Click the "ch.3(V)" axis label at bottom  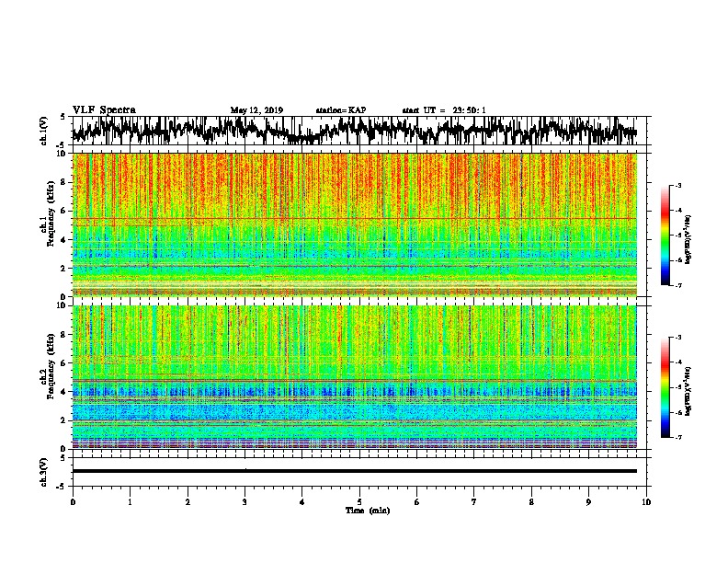pos(43,472)
